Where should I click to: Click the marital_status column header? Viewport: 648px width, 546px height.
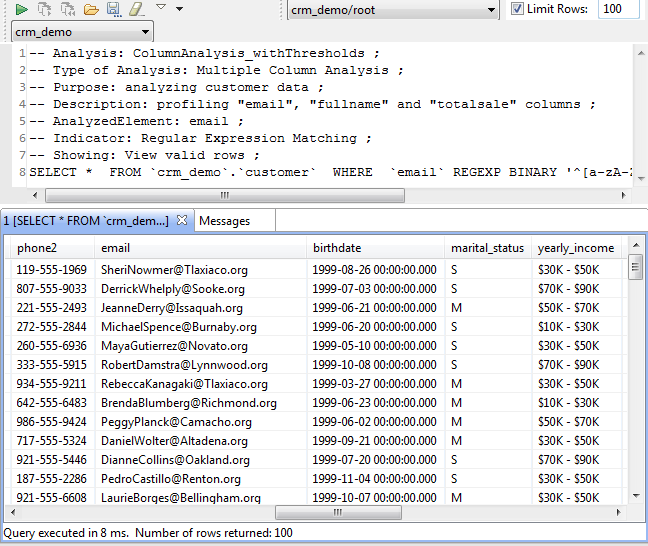tap(486, 247)
